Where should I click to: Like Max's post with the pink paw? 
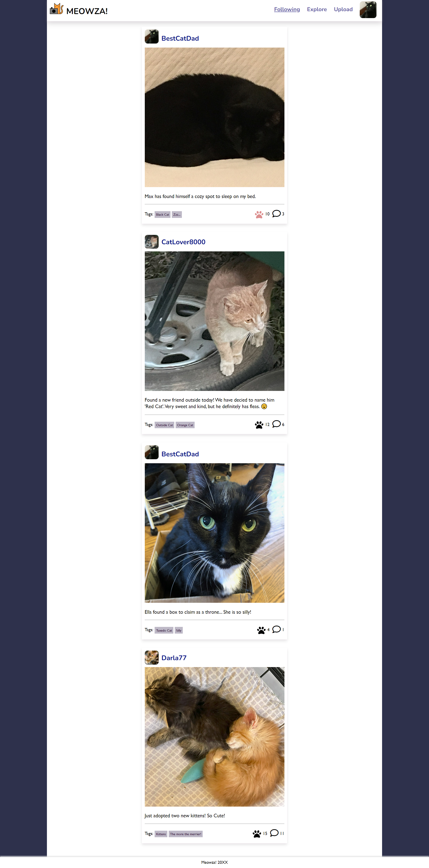[259, 214]
